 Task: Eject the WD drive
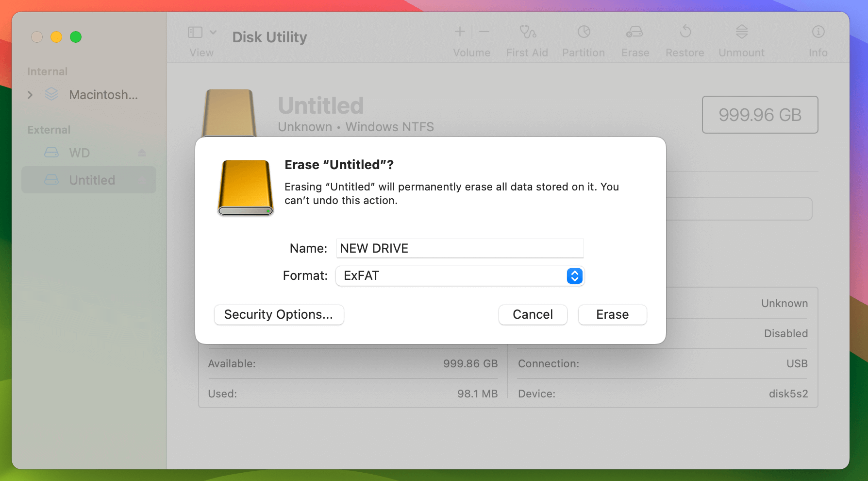point(141,153)
